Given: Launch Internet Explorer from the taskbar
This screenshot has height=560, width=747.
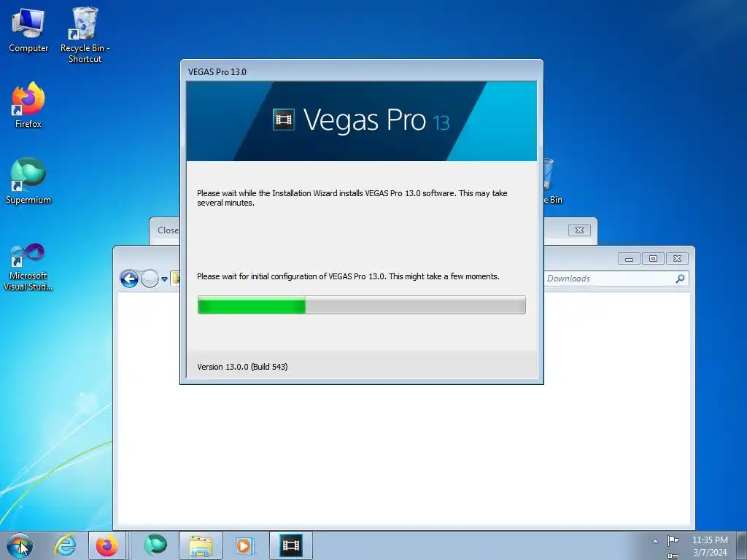Looking at the screenshot, I should 65,545.
